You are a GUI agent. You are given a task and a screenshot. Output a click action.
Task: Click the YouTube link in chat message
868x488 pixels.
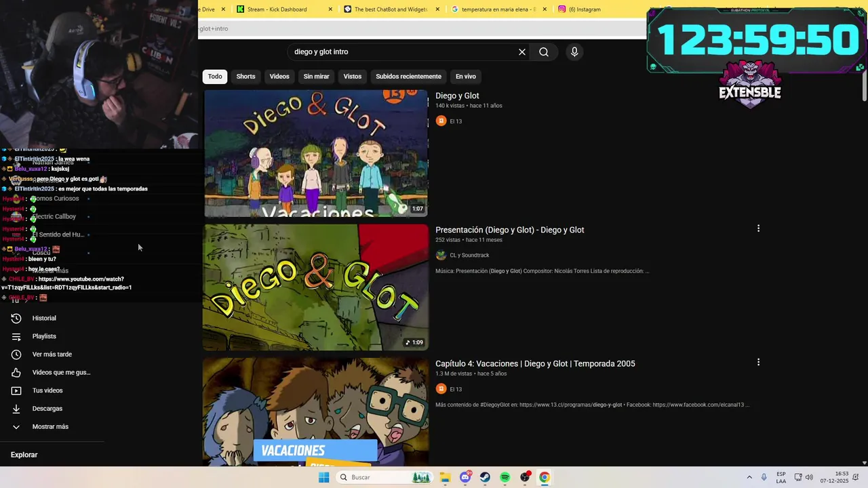click(66, 283)
